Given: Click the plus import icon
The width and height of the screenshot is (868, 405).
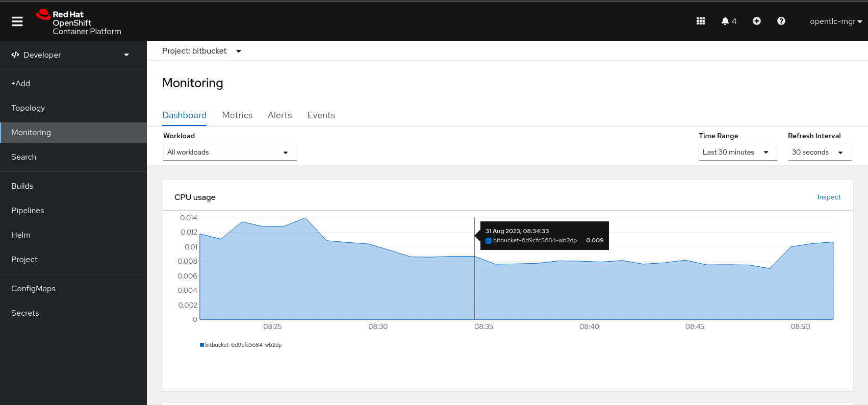Looking at the screenshot, I should [x=757, y=21].
